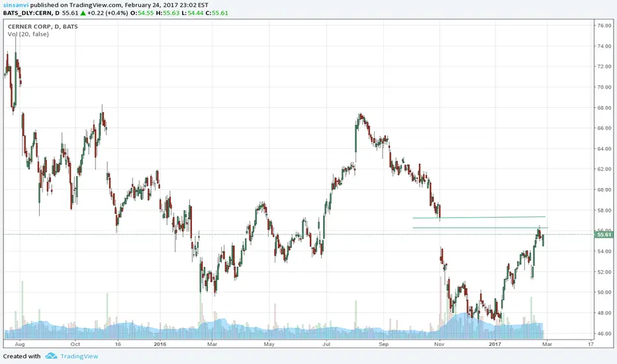The image size is (617, 364).
Task: Click the close value C:55.61
Action: click(x=217, y=13)
